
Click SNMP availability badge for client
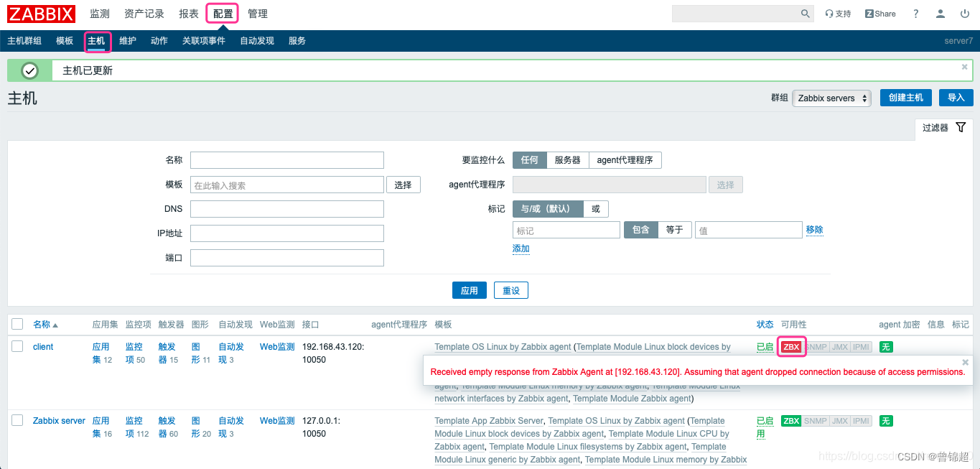pos(816,347)
